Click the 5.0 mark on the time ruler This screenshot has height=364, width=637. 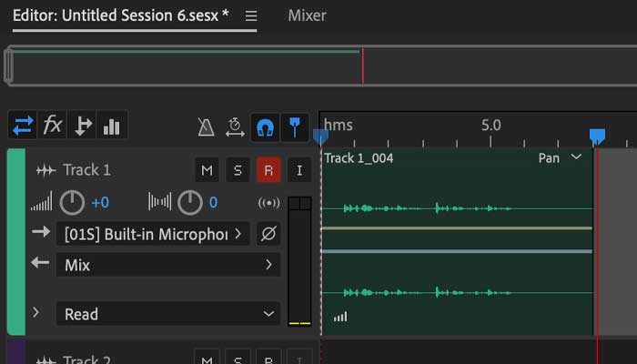(490, 126)
